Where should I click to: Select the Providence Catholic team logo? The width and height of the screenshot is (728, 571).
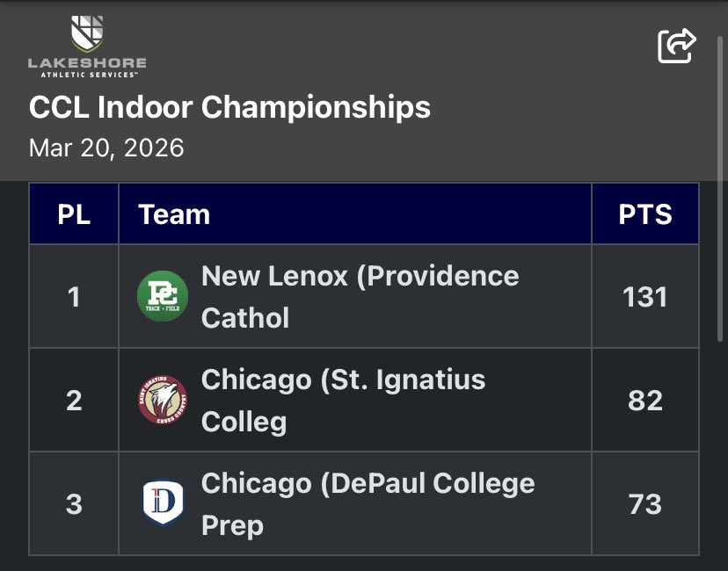click(163, 296)
